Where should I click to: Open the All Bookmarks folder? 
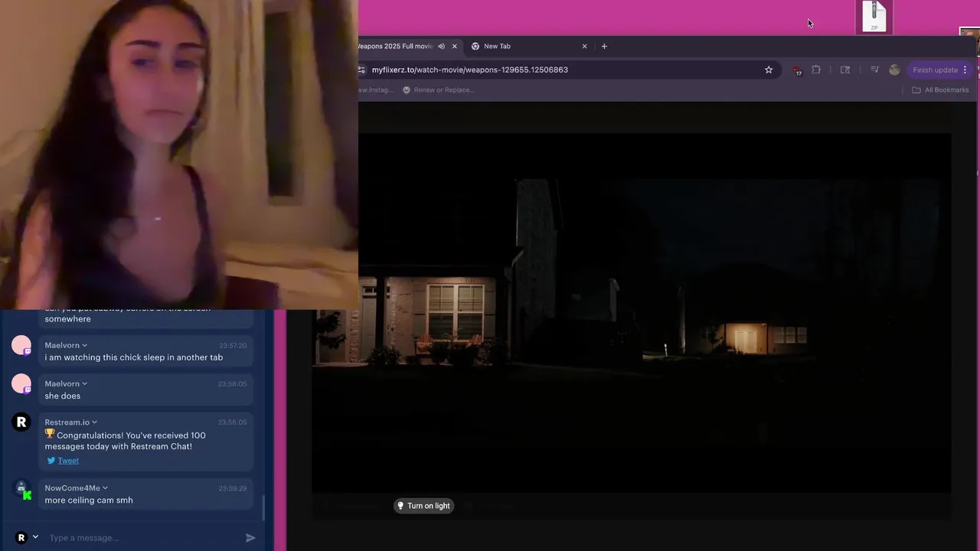click(940, 90)
